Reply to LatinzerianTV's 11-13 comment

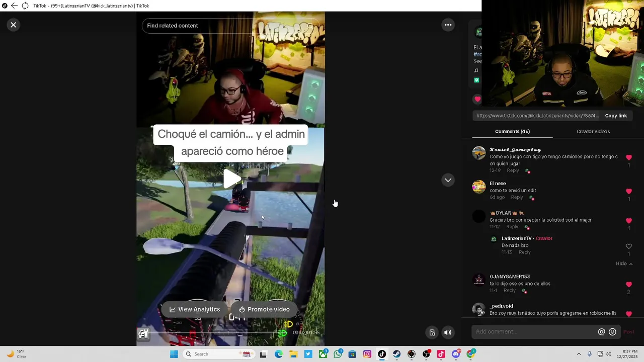524,252
